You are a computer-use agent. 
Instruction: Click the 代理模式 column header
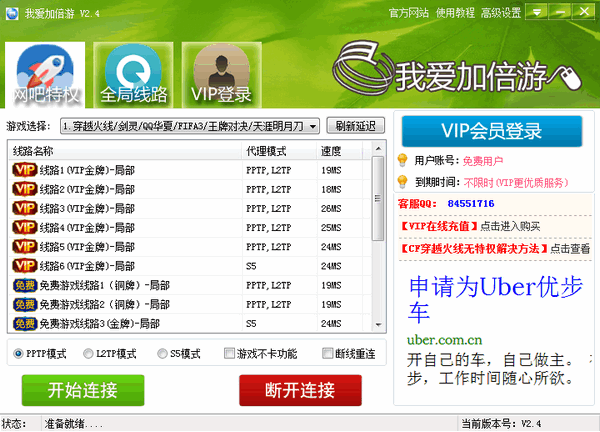click(x=280, y=151)
